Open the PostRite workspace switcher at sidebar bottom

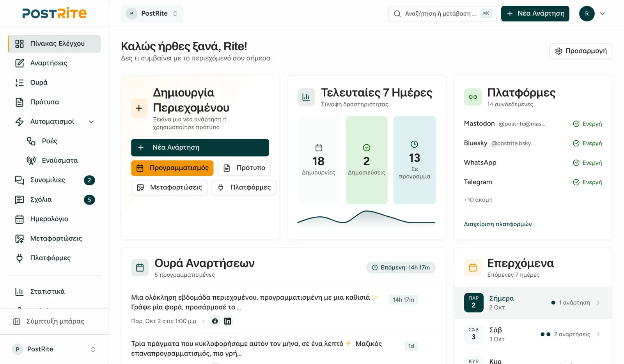click(54, 349)
